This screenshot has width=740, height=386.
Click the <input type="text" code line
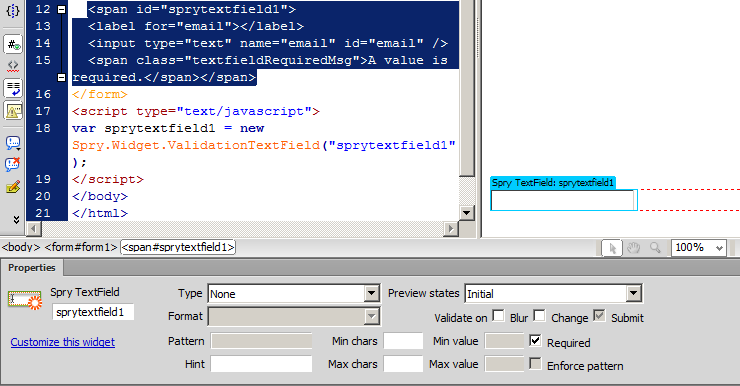click(268, 43)
